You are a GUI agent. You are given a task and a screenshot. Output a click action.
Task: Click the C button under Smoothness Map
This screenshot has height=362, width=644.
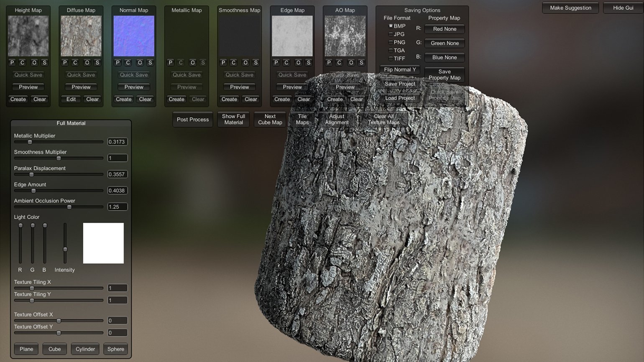point(234,63)
